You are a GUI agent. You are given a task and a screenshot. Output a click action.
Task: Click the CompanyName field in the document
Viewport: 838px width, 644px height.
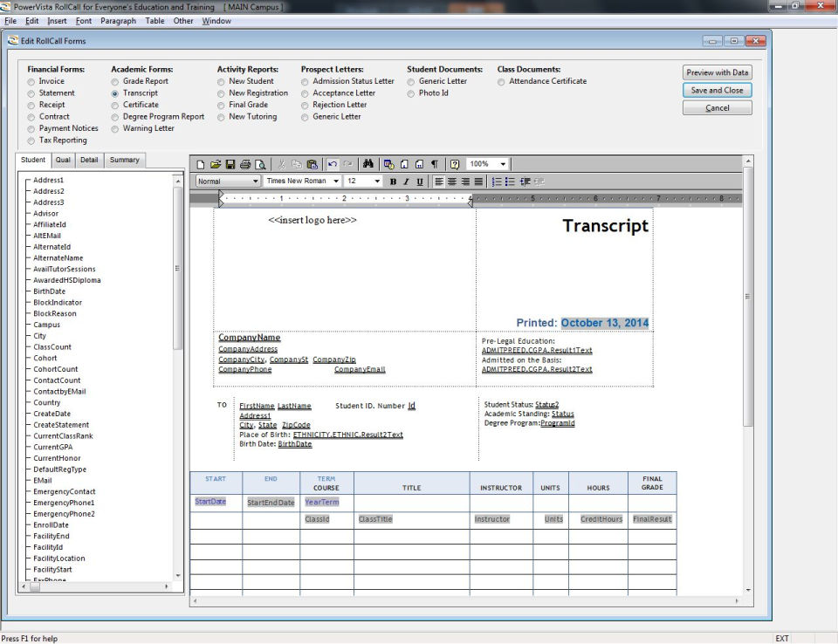tap(249, 338)
